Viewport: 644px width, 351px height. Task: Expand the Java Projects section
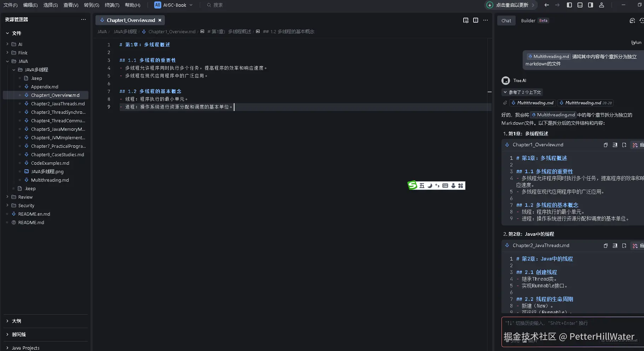pos(7,348)
